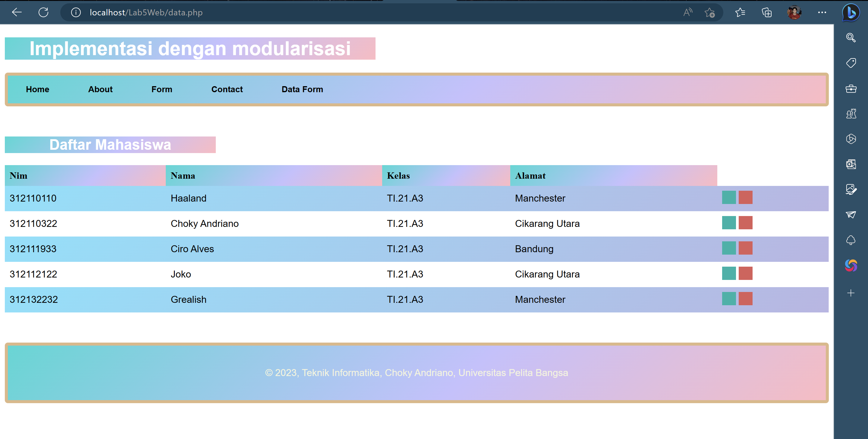
Task: Open browser Settings via the three-dot menu
Action: pos(822,12)
